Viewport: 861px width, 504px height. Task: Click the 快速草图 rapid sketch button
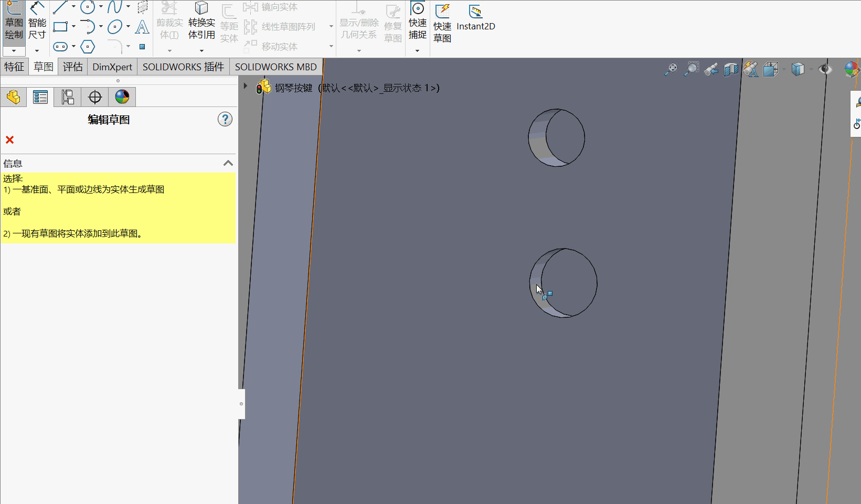click(442, 24)
